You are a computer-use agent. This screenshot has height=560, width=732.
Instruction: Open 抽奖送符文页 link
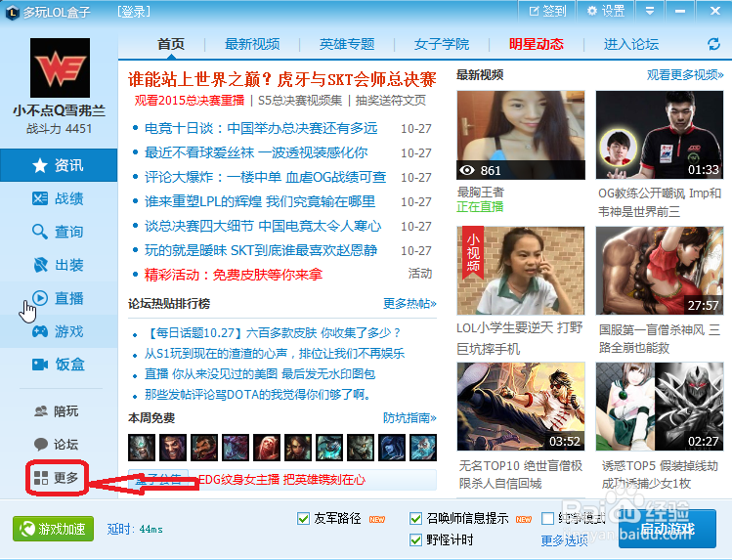391,101
